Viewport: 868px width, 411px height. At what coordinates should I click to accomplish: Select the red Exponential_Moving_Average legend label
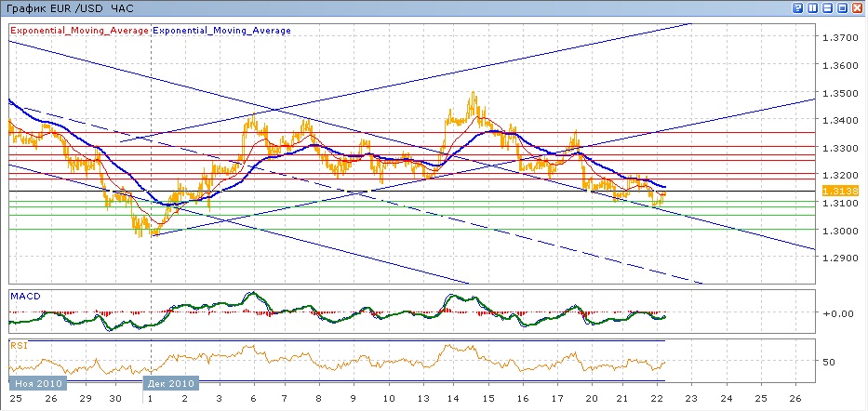click(79, 30)
